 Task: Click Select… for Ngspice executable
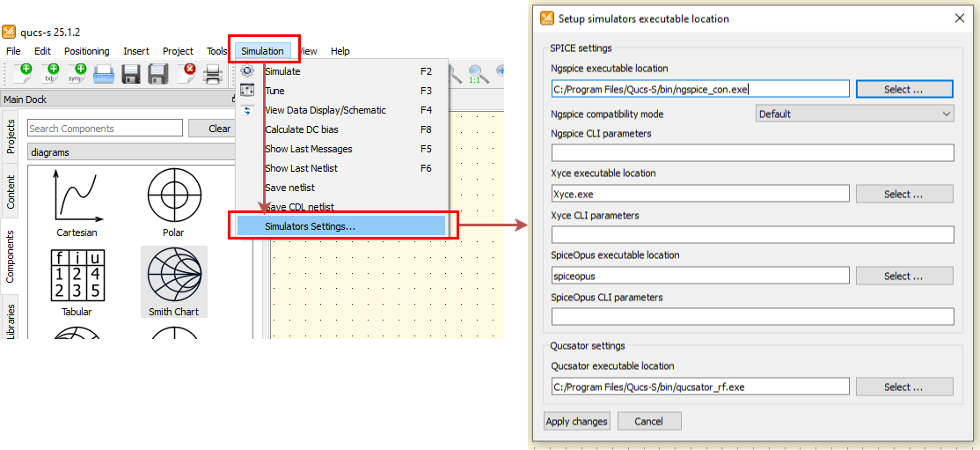[904, 89]
